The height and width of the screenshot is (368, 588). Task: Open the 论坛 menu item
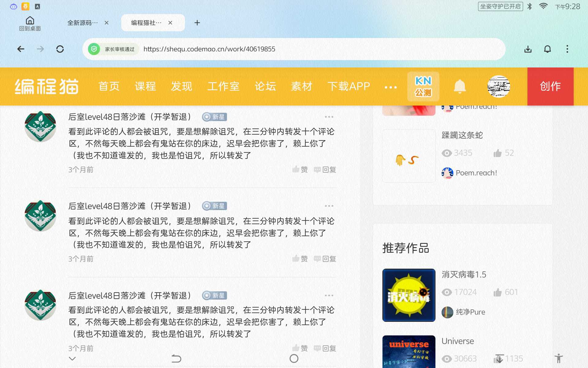[x=265, y=86]
